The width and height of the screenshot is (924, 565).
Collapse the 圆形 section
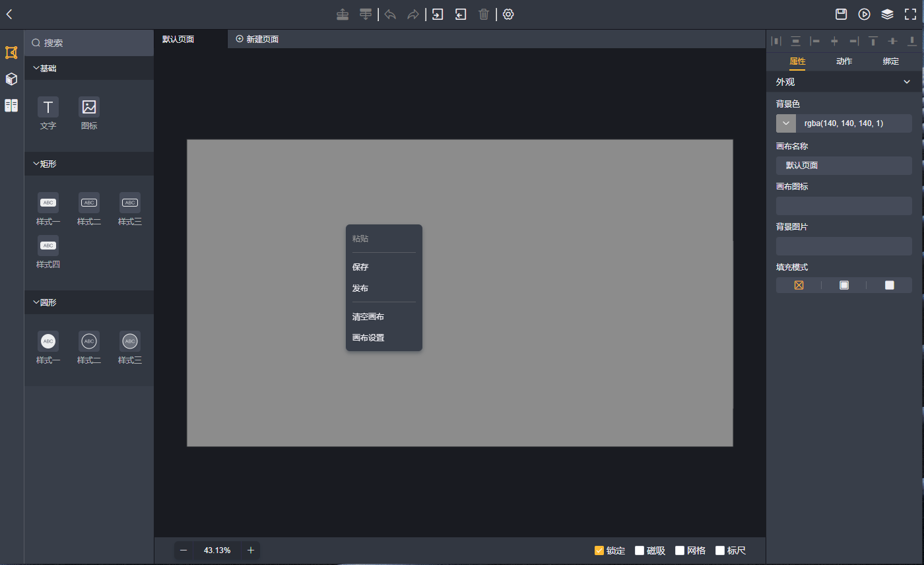pyautogui.click(x=89, y=302)
